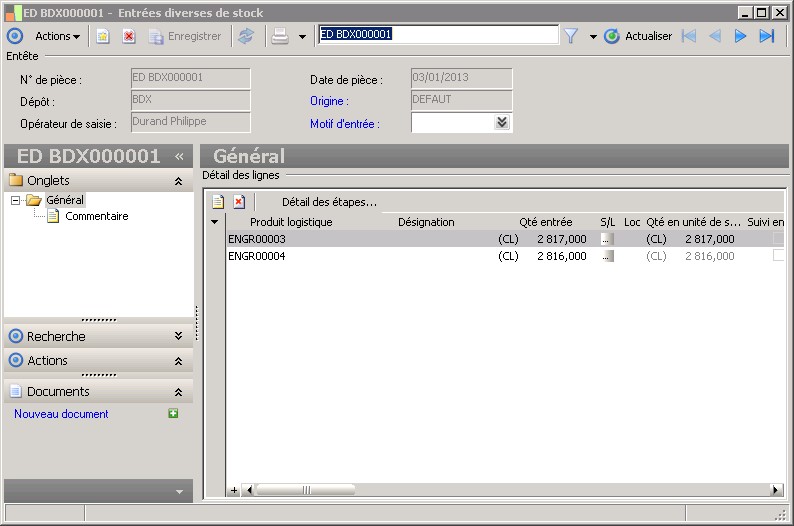
Task: Open the print options dropdown arrow
Action: pos(302,36)
